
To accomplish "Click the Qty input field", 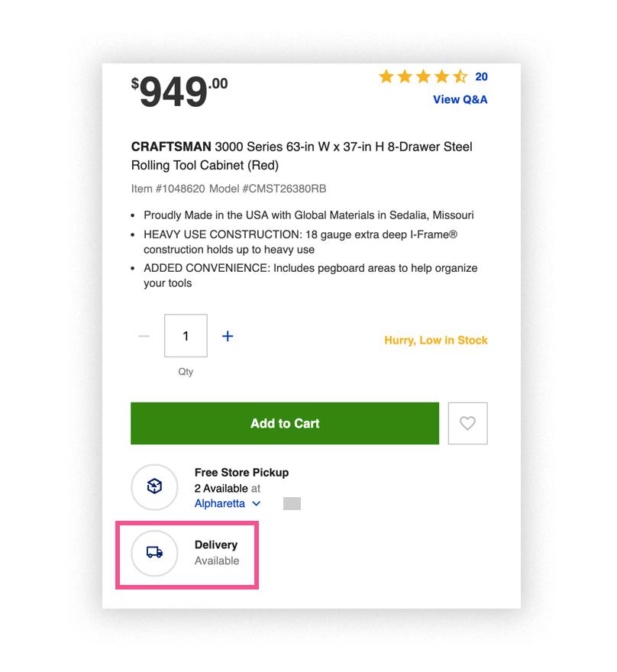I will pyautogui.click(x=185, y=335).
